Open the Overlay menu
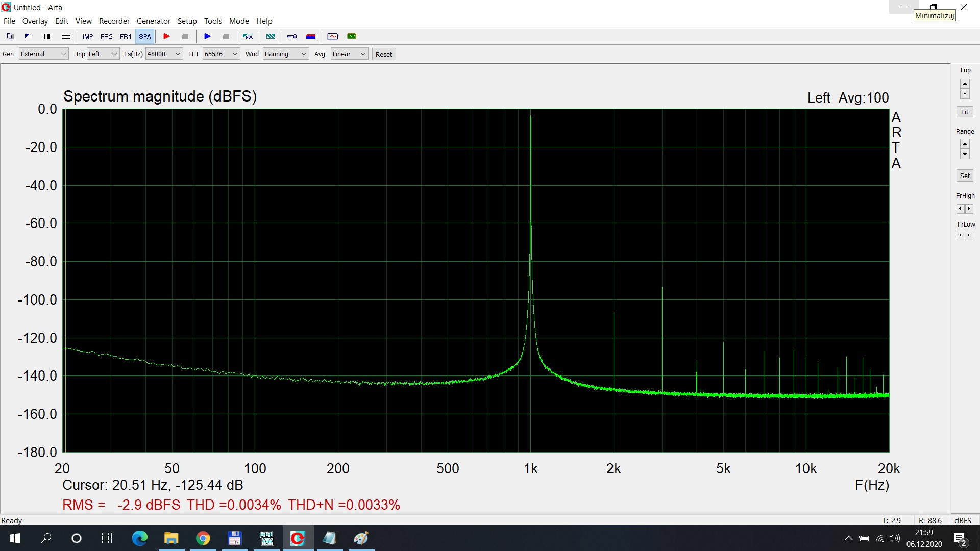Viewport: 980px width, 551px height. tap(35, 21)
